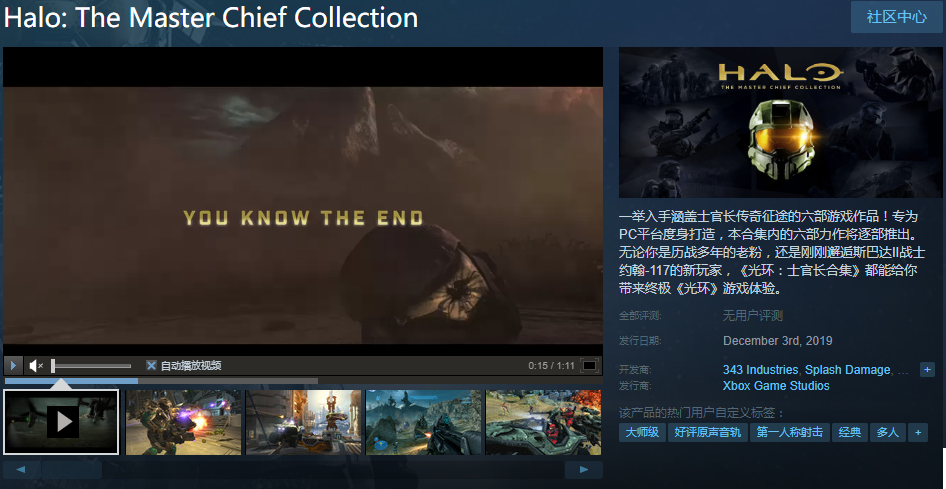
Task: Select the green armored soldier screenshot thumbnail
Action: point(183,422)
